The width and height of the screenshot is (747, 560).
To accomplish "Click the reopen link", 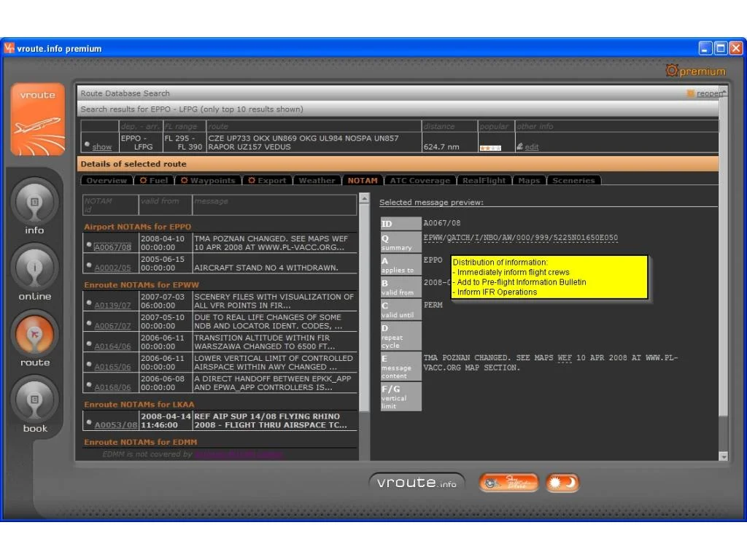I will 711,93.
